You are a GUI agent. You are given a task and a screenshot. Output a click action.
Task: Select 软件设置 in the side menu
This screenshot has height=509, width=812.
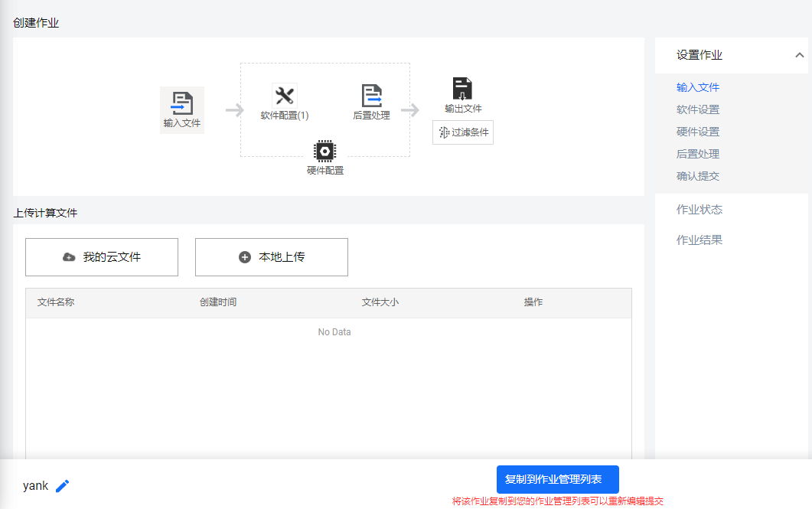tap(697, 109)
